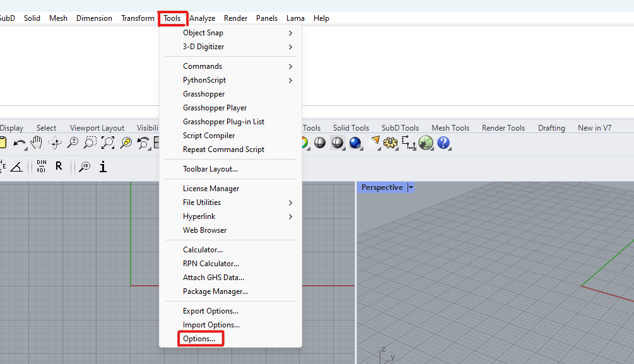Click the ID magnifier icon

click(x=85, y=167)
